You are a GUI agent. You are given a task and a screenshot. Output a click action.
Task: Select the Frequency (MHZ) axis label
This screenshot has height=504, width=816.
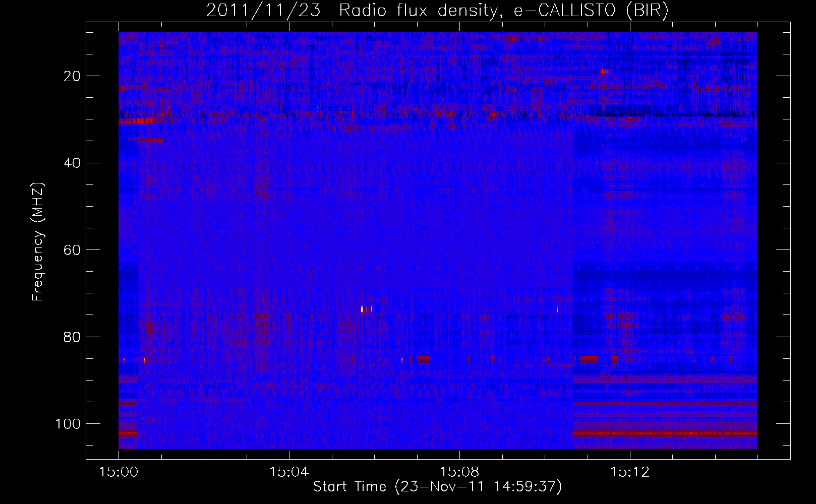(38, 241)
